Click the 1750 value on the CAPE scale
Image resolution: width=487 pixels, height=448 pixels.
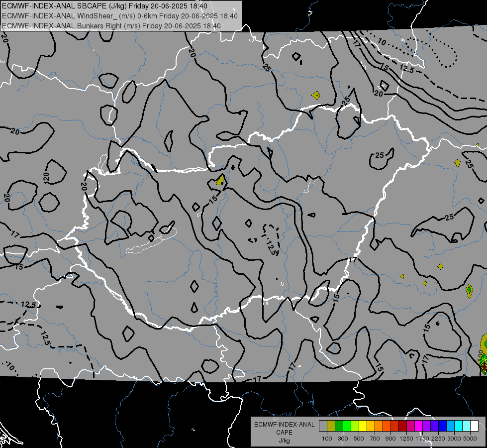[x=422, y=439]
